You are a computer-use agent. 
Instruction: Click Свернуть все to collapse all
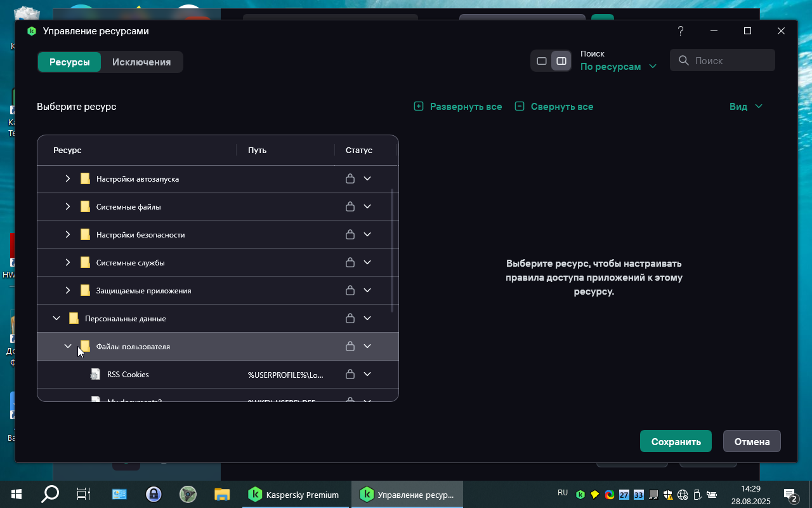tap(554, 107)
